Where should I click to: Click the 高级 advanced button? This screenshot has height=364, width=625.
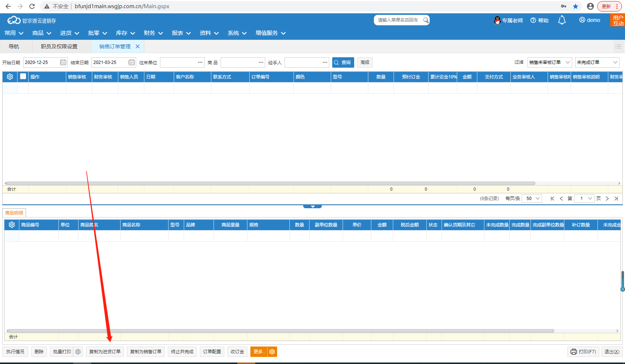365,62
